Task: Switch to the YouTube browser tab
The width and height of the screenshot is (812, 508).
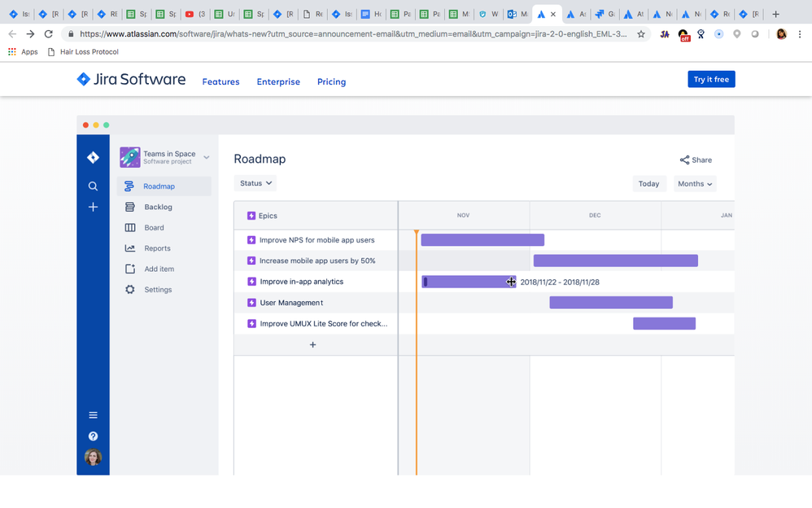Action: tap(196, 14)
